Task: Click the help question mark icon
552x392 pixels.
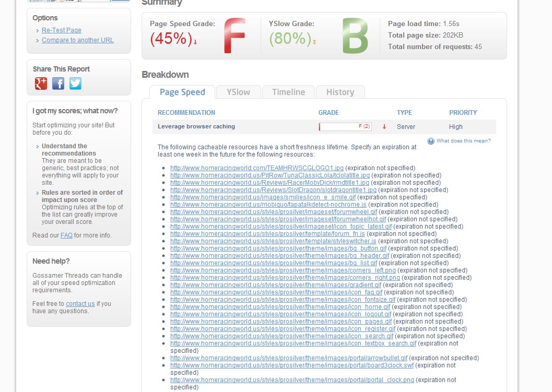Action: pos(431,141)
